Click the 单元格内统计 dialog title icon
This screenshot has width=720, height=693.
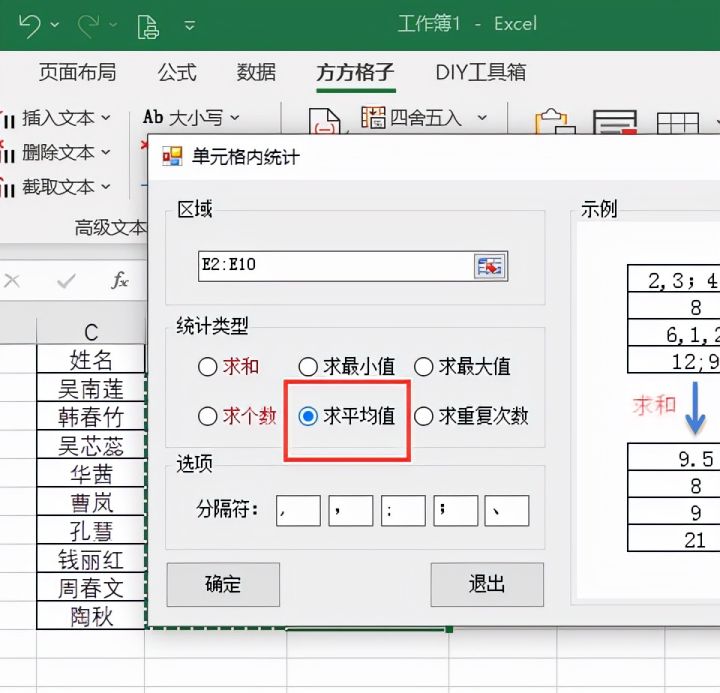(x=172, y=157)
